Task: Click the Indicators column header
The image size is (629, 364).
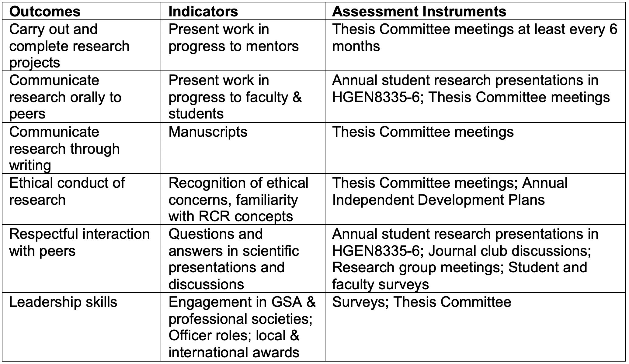Action: 243,12
